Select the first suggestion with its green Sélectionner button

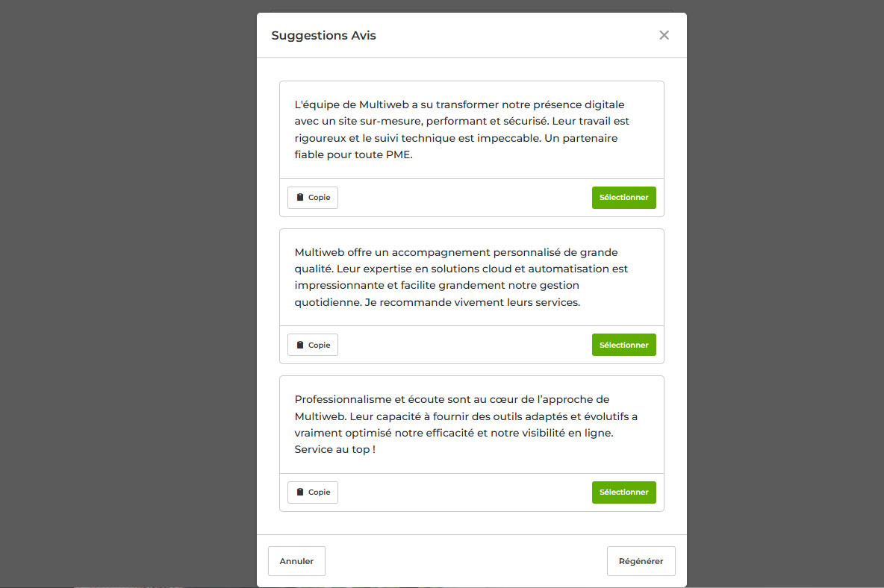[623, 198]
